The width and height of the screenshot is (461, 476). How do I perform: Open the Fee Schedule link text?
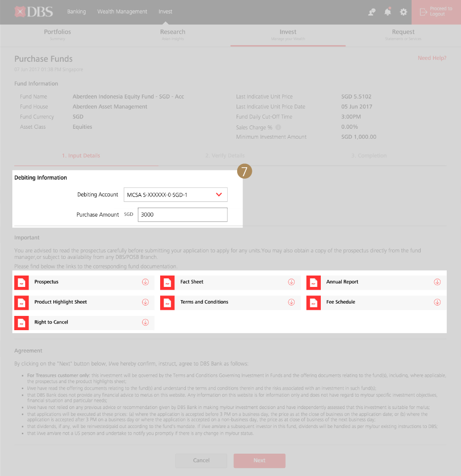click(341, 302)
